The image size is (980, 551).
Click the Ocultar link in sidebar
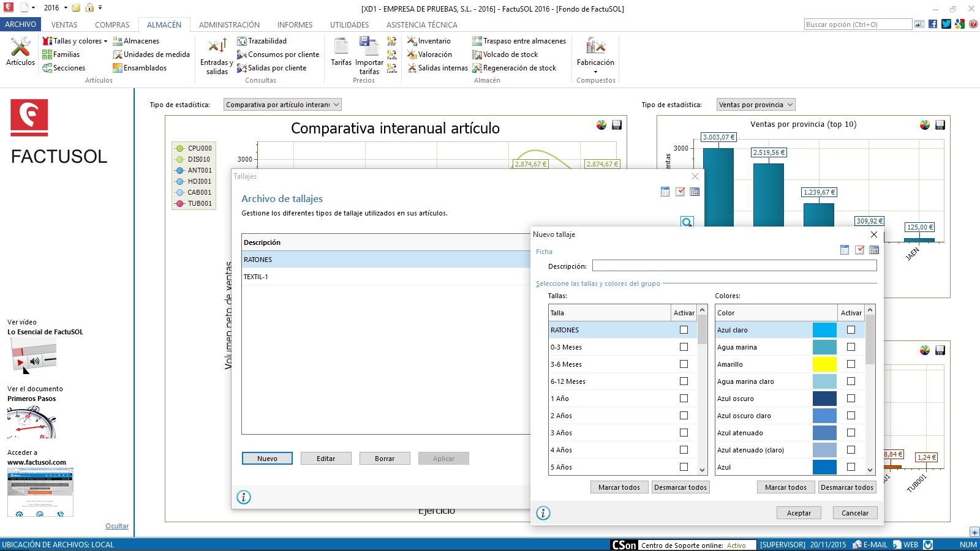point(117,526)
